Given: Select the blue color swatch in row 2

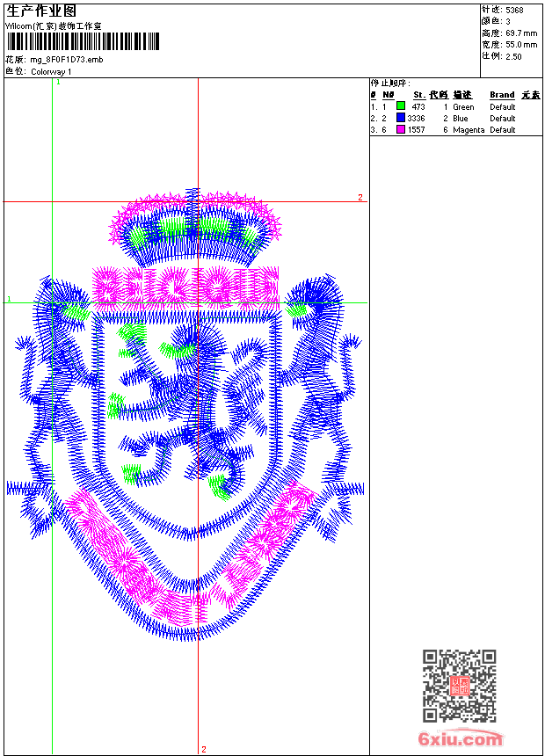Looking at the screenshot, I should 400,118.
